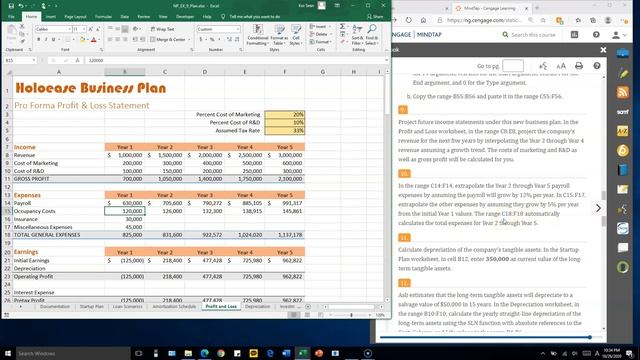The image size is (640, 360).
Task: Switch to Page Break Preview in status bar
Action: tap(321, 315)
